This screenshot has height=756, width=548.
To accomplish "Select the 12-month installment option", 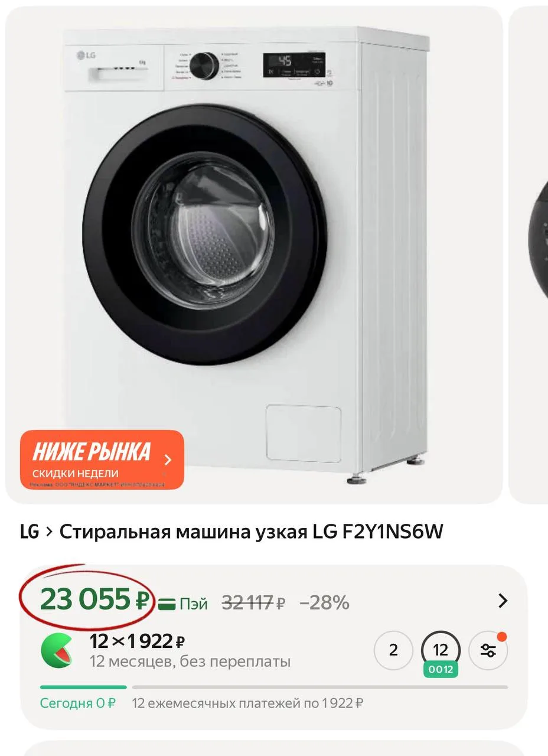I will pos(441,650).
